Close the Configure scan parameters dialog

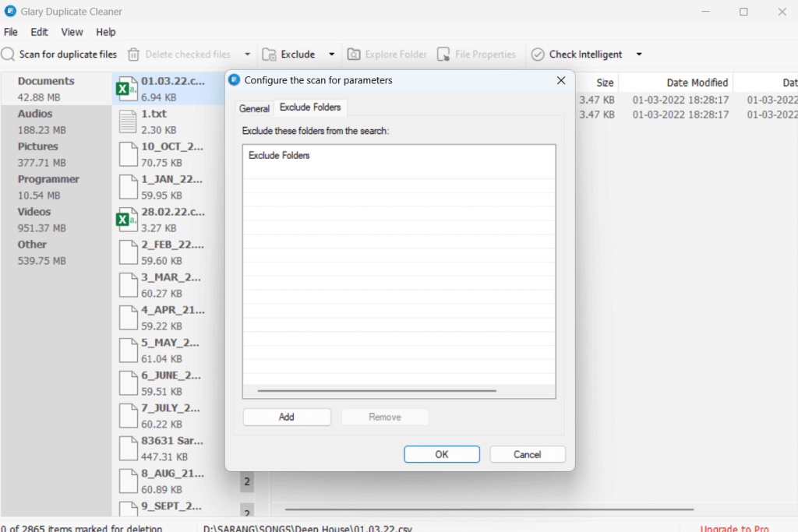561,80
